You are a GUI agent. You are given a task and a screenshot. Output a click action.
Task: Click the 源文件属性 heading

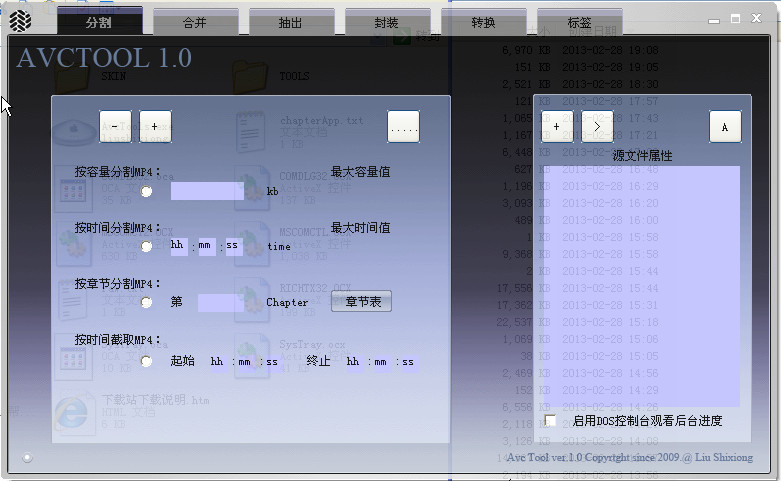643,156
